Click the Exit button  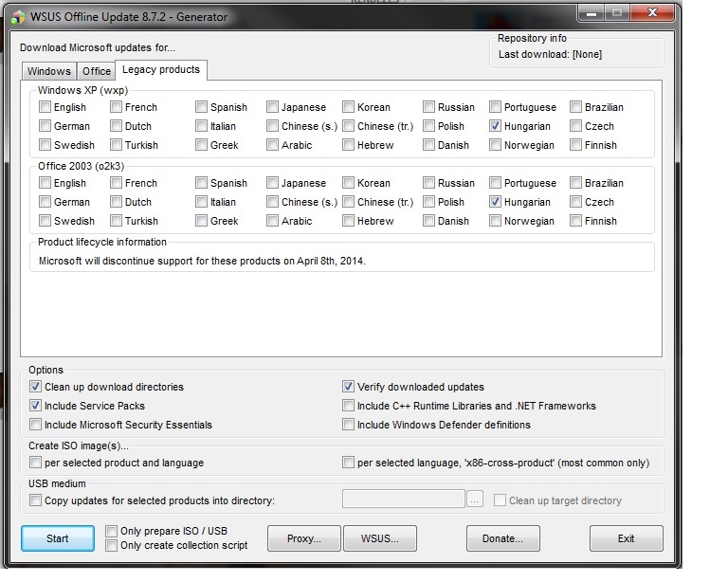[626, 538]
